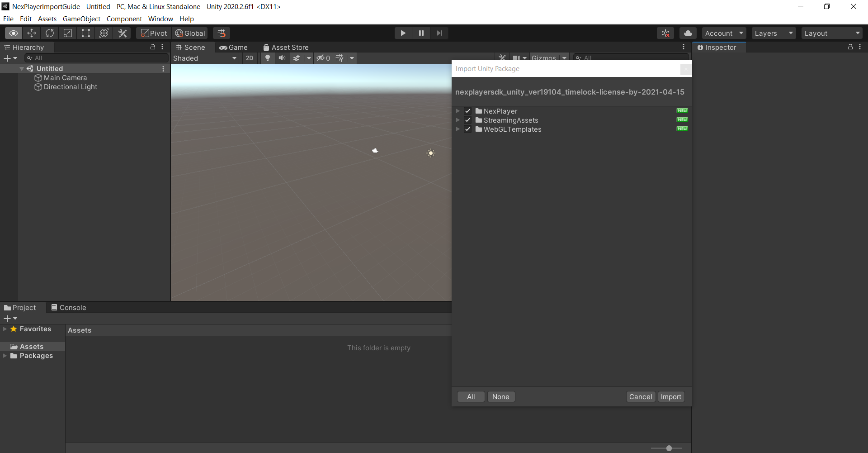
Task: Toggle Global/Local handle rotation
Action: pyautogui.click(x=190, y=33)
